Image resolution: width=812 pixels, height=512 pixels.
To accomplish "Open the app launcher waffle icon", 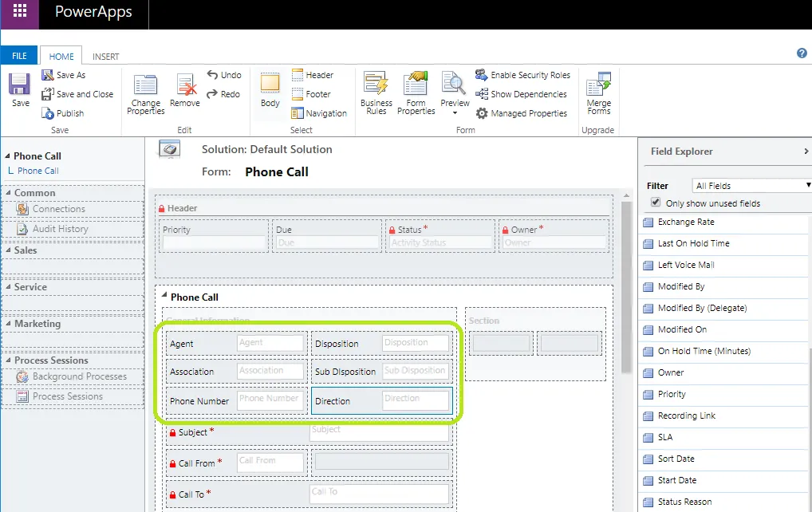I will (20, 11).
